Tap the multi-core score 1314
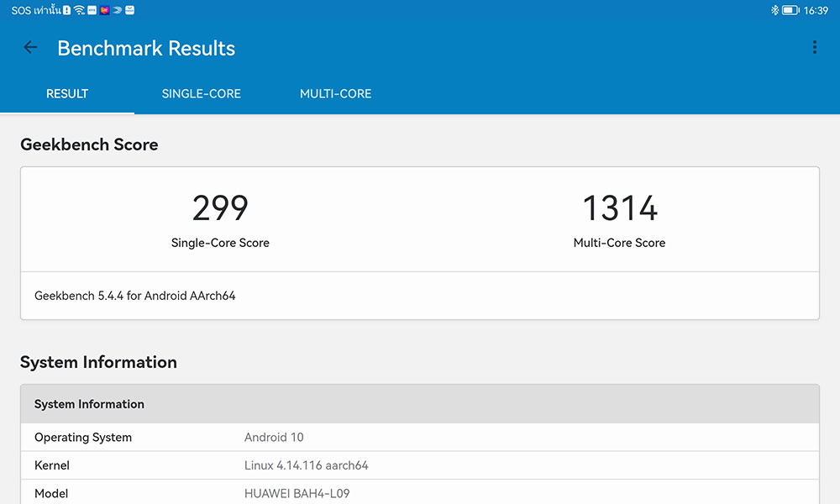 coord(619,207)
